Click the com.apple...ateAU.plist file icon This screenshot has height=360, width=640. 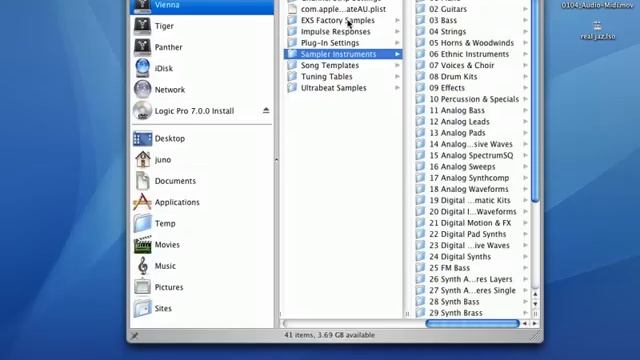click(x=292, y=9)
